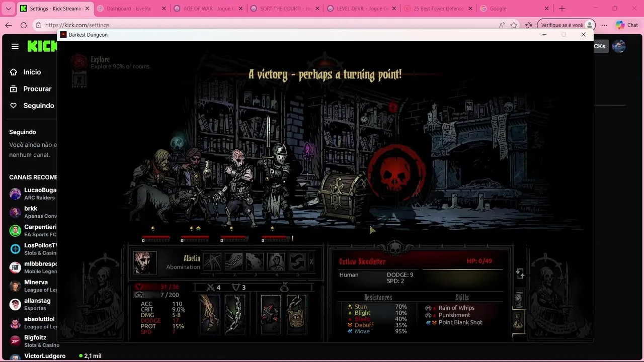Click the Rain of Whips skill entry
The image size is (644, 362).
pos(450,308)
